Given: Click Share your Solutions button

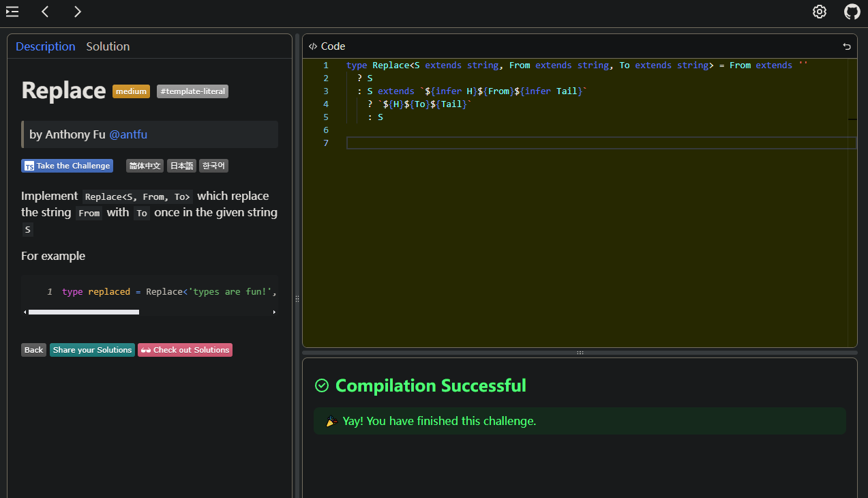Looking at the screenshot, I should coord(92,350).
